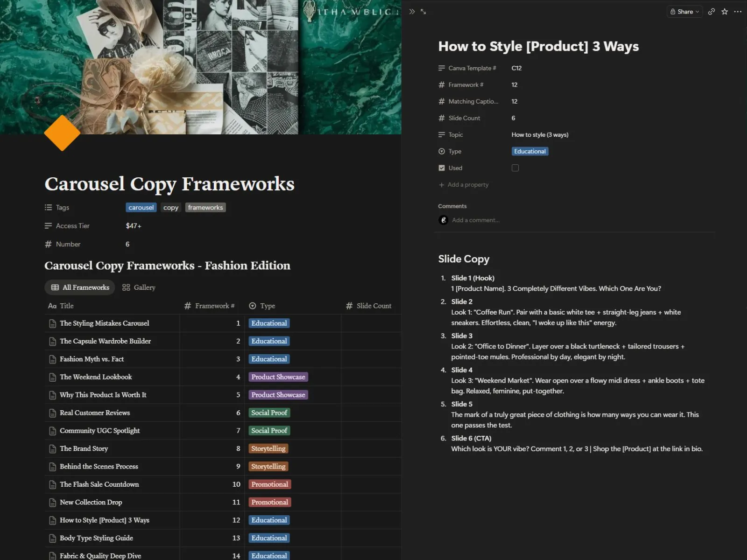Click the Access Tier value $47+
This screenshot has width=747, height=560.
coord(134,226)
